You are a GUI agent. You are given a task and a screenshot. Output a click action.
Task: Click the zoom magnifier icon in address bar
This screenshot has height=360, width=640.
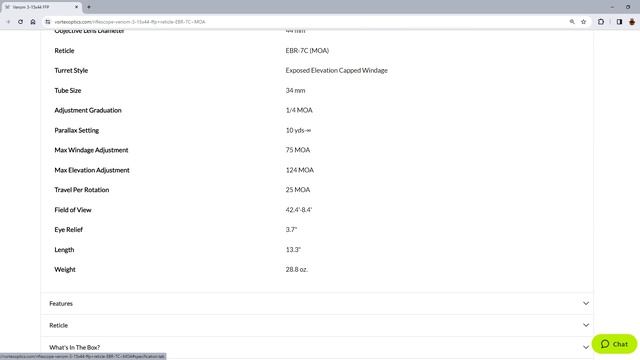tap(572, 22)
